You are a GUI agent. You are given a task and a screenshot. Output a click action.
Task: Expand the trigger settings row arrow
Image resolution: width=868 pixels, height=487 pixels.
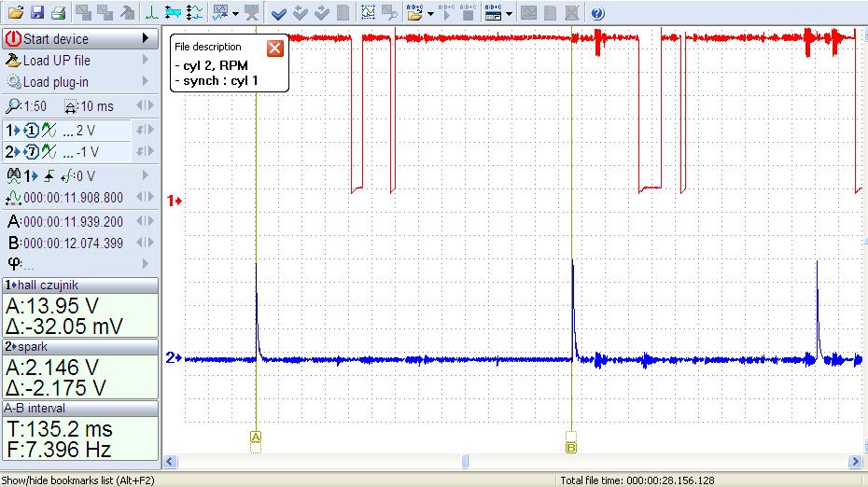145,175
